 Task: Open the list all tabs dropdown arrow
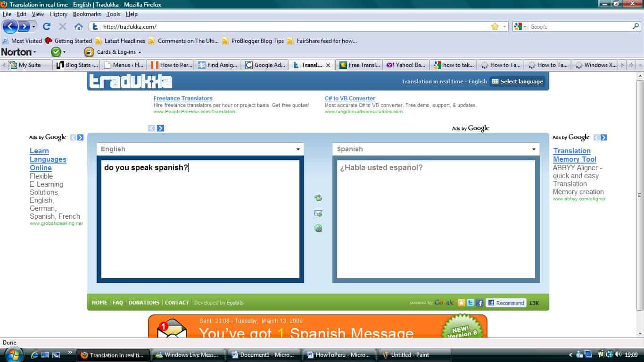[x=640, y=65]
